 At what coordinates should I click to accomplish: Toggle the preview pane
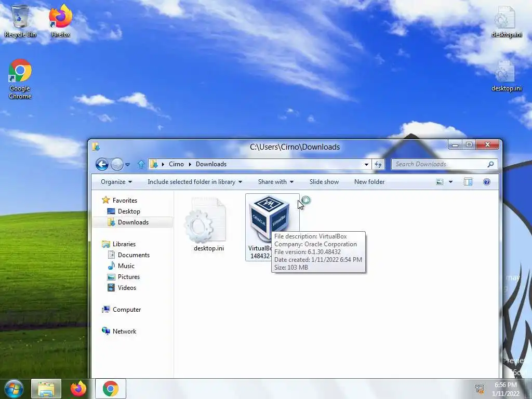(468, 182)
